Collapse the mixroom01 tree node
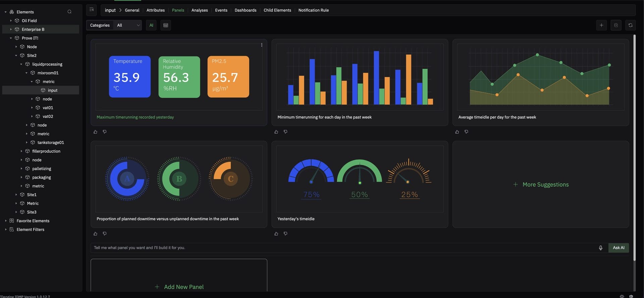 point(26,73)
